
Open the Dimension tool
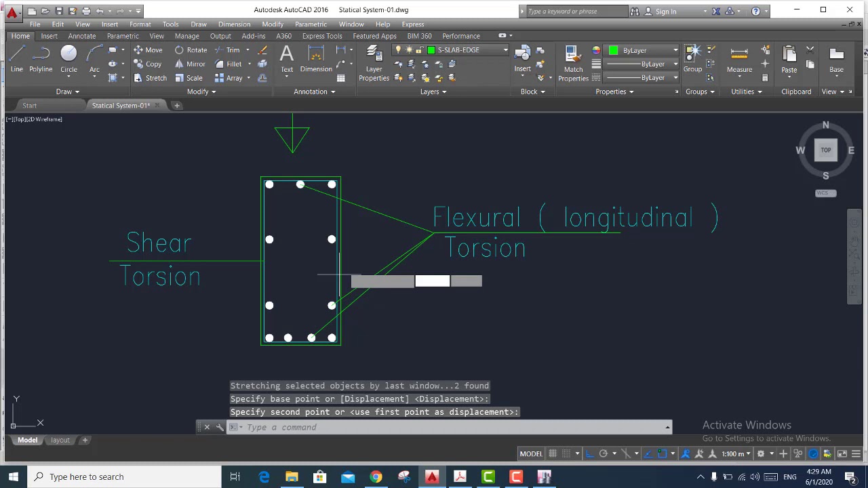[316, 59]
